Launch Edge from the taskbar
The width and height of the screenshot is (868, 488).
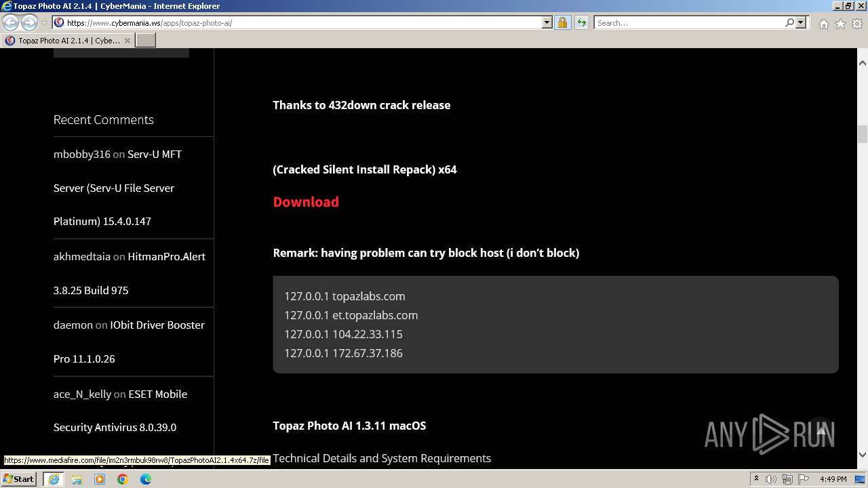[146, 479]
